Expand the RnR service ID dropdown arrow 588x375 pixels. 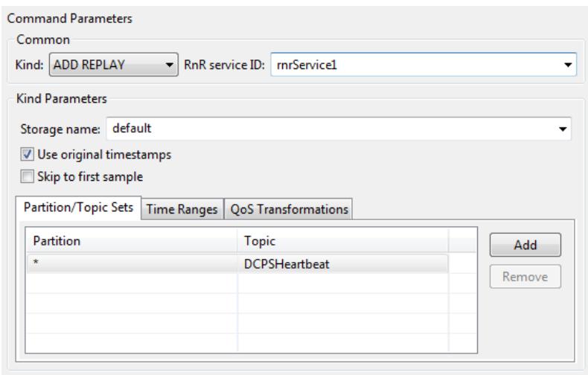pos(568,65)
